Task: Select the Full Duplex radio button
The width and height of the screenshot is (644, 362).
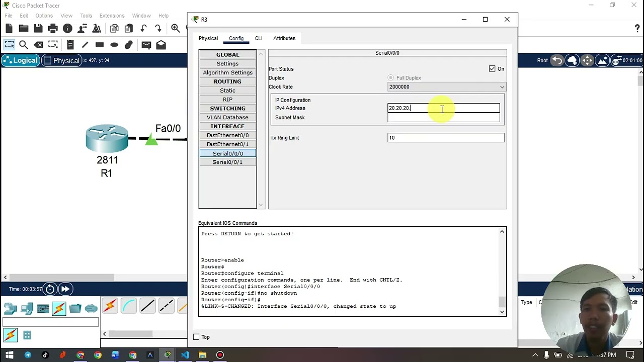Action: pyautogui.click(x=391, y=78)
